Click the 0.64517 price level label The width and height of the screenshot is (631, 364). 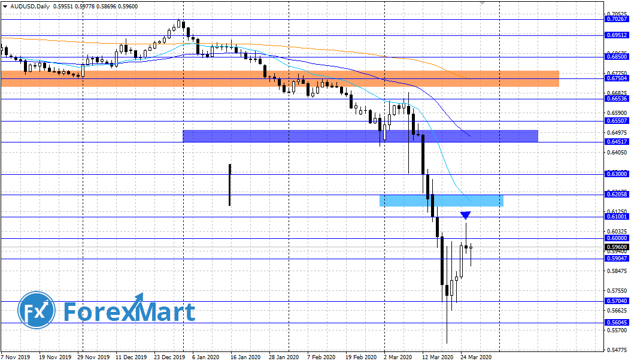[x=617, y=142]
